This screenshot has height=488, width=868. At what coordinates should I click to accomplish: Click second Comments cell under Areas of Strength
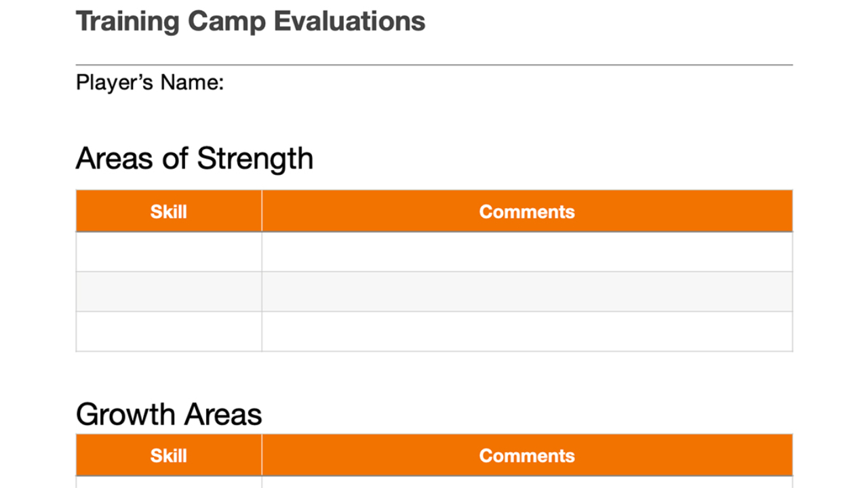(x=527, y=291)
